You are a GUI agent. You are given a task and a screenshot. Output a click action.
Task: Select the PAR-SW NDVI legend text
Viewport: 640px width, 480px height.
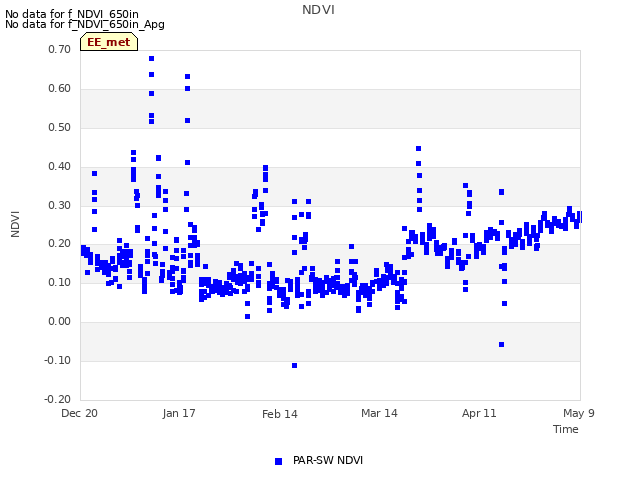coord(328,460)
